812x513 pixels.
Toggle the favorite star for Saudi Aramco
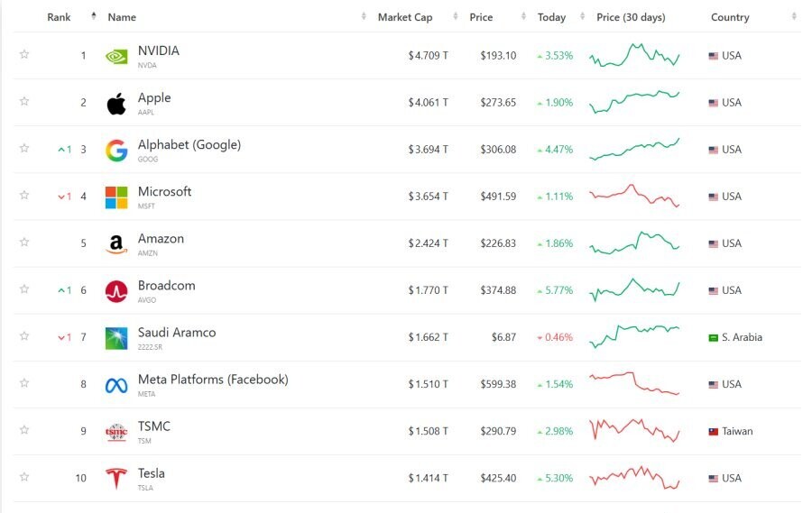24,336
